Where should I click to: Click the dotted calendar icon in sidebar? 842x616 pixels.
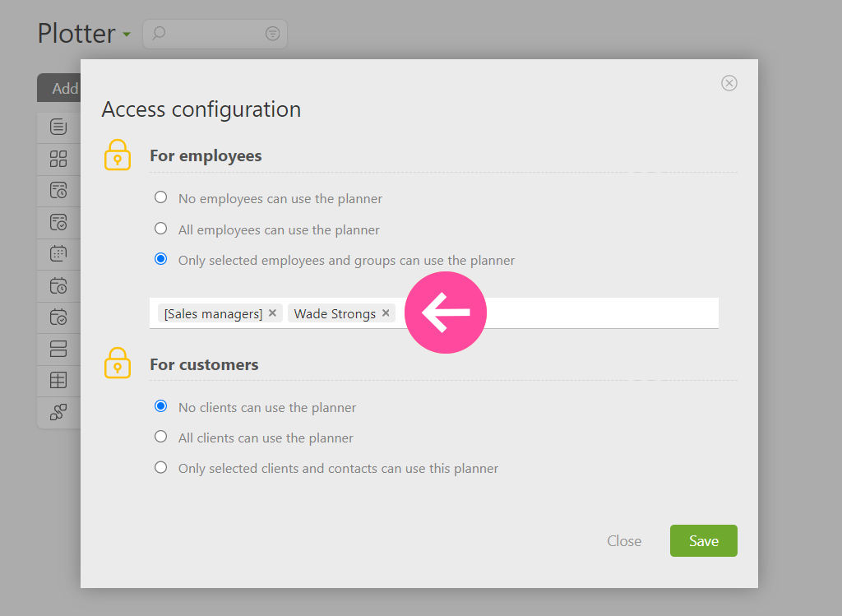point(58,253)
